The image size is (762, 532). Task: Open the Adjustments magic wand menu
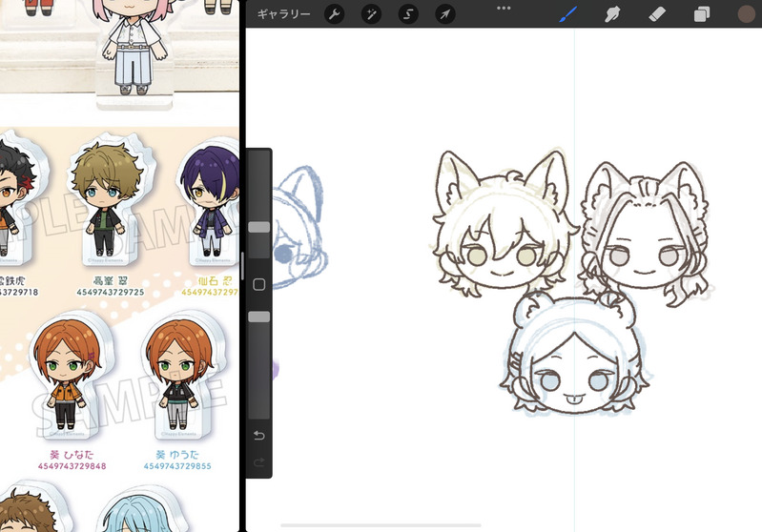(x=371, y=14)
